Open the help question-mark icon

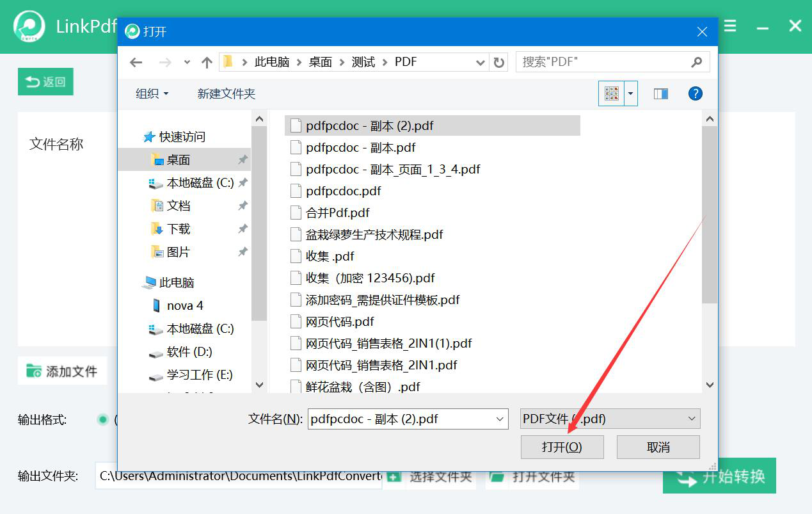pos(696,93)
